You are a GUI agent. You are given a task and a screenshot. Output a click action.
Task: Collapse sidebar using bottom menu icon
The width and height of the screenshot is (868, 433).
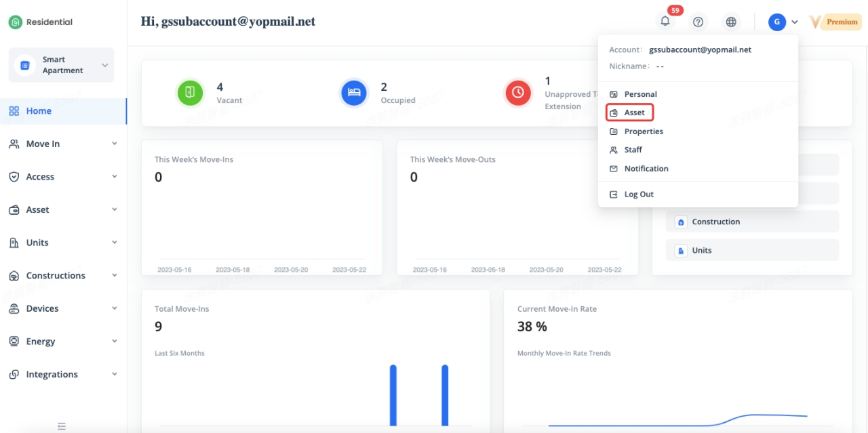(62, 426)
